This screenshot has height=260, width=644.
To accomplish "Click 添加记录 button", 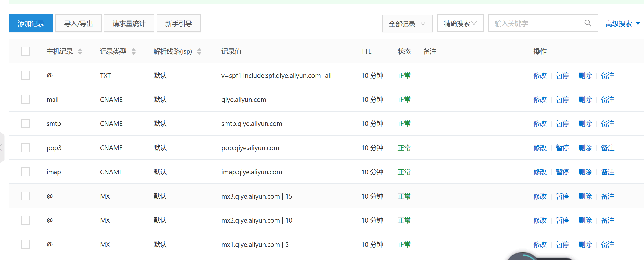I will [x=31, y=23].
